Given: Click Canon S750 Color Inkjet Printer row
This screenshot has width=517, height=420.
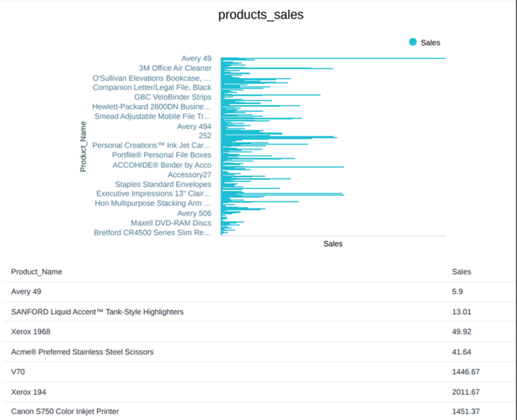Looking at the screenshot, I should pyautogui.click(x=258, y=411).
